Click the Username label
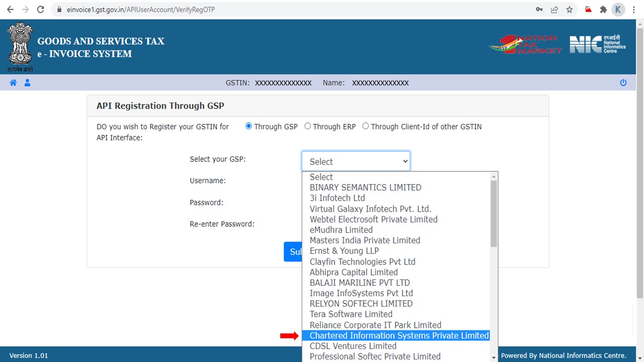 point(208,180)
